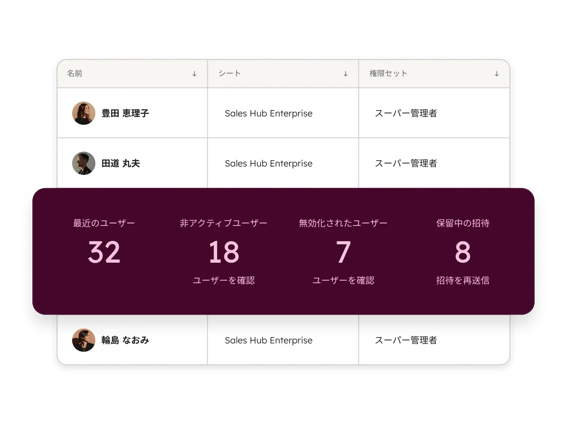Click the 無効化されたユーザー count 7
The height and width of the screenshot is (425, 567).
tap(343, 252)
